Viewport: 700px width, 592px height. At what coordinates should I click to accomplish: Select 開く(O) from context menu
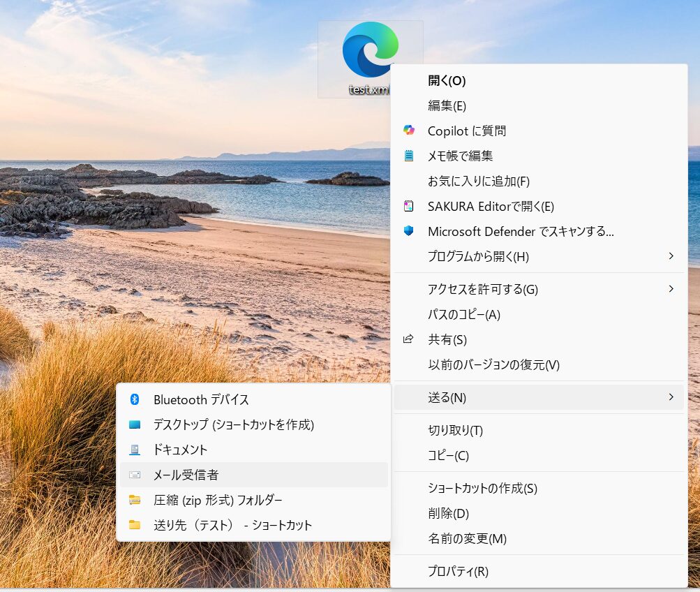click(x=539, y=81)
